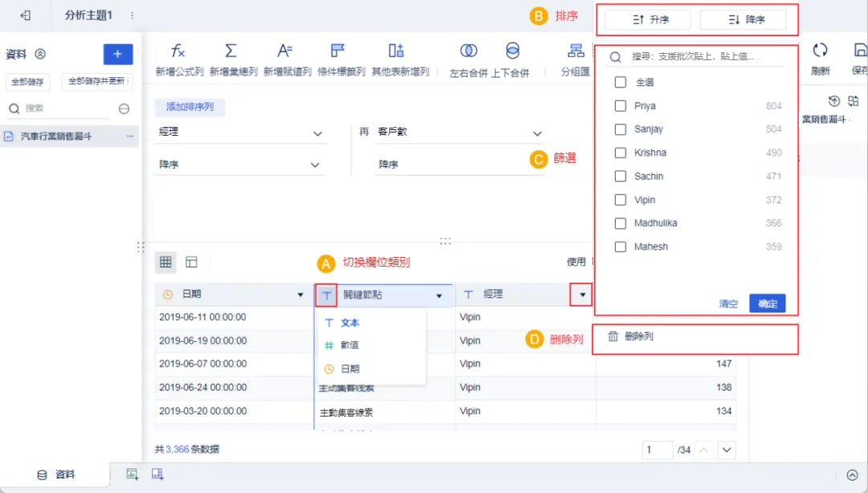868x493 pixels.
Task: Click the filter search input field
Action: tap(695, 57)
